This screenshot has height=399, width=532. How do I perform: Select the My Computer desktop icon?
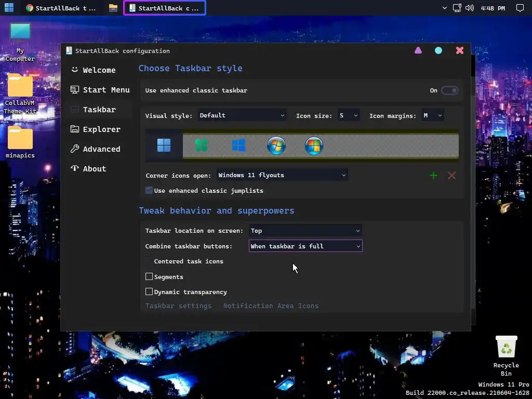pyautogui.click(x=20, y=43)
